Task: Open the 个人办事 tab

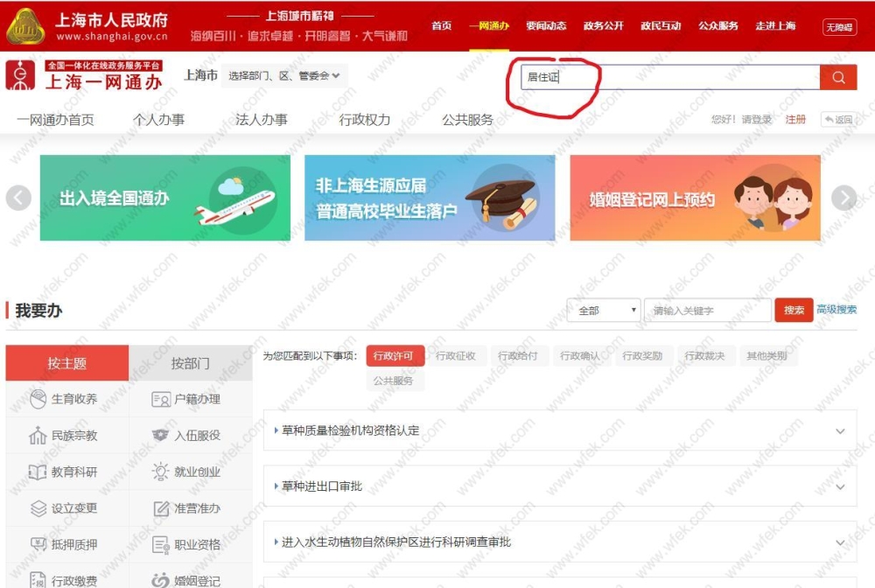Action: [x=158, y=120]
